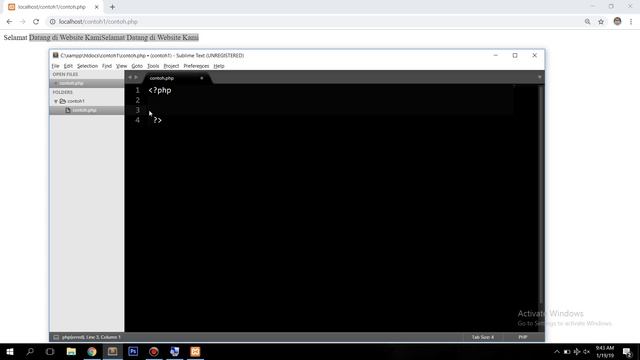Reload the localhost page in Chrome
Screen dimensions: 640x360
pos(36,22)
